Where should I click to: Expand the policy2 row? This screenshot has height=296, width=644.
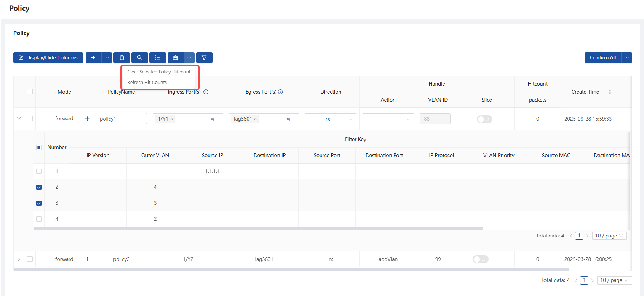coord(19,259)
